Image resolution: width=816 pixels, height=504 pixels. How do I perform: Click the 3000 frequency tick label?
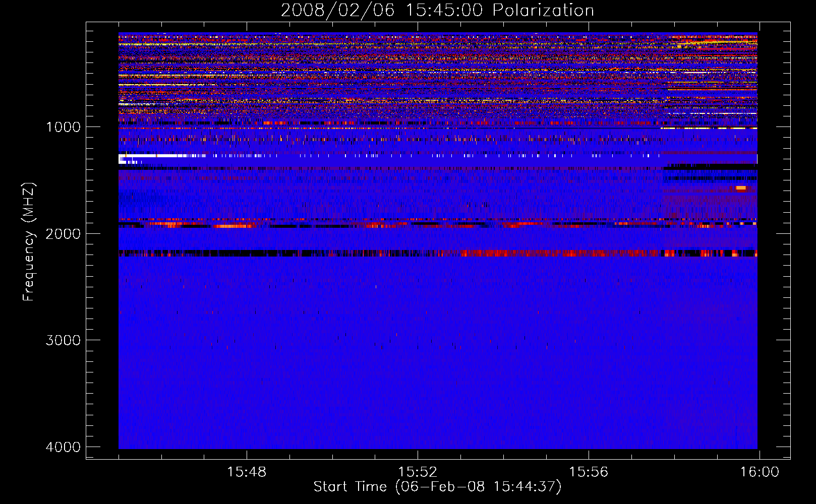(x=63, y=340)
